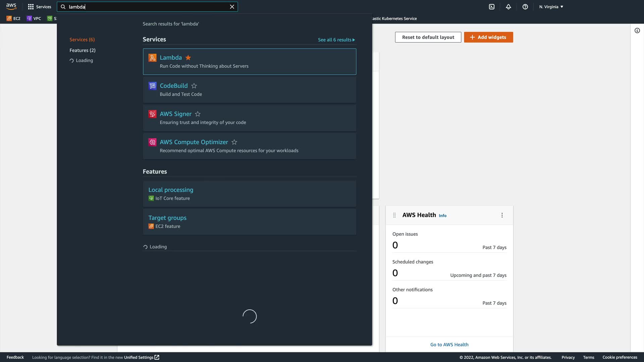This screenshot has width=644, height=362.
Task: Click the AWS Signer service icon
Action: tap(152, 114)
